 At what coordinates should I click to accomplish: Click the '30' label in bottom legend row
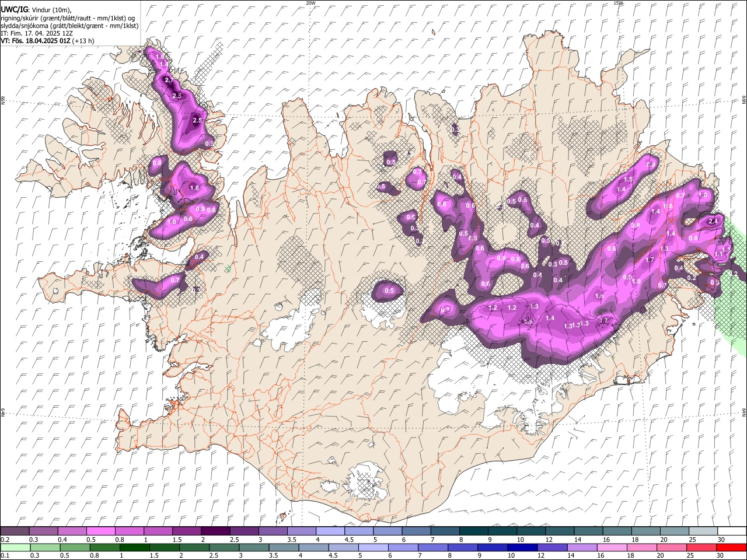pyautogui.click(x=721, y=556)
